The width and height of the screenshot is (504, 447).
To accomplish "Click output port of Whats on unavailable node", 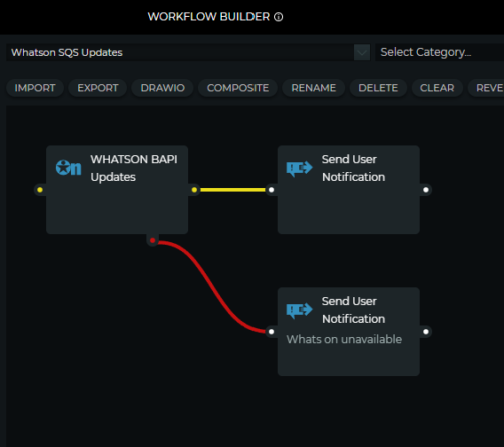I will pos(426,332).
